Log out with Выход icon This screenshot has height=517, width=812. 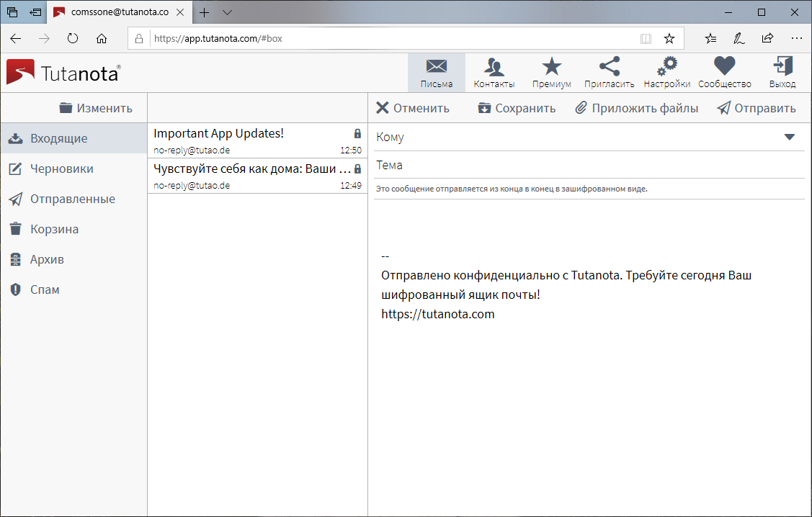[x=782, y=73]
